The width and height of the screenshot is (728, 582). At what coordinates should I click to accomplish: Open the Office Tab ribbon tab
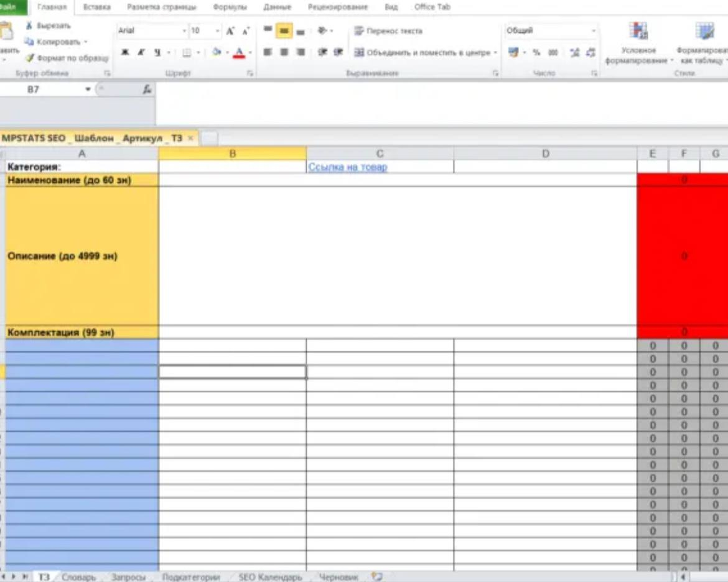click(x=432, y=7)
